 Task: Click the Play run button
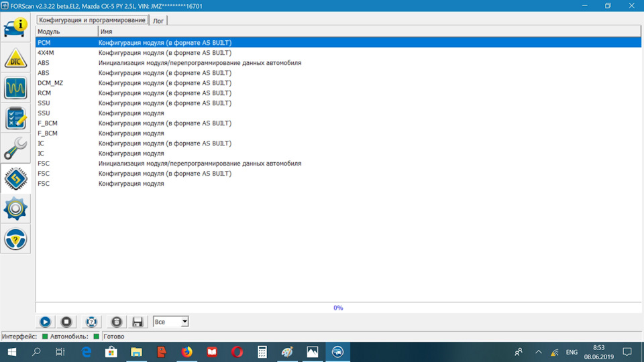[x=45, y=322]
